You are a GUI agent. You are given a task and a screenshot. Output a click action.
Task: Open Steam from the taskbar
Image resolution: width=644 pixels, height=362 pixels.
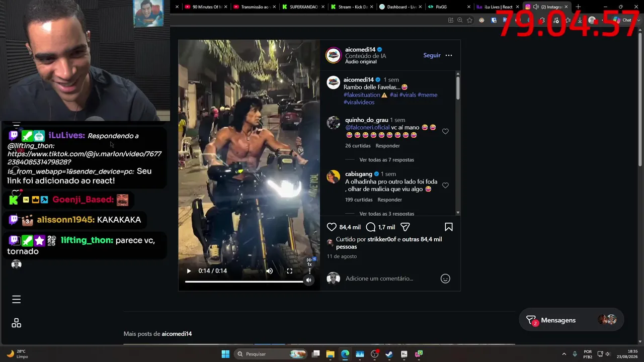pos(389,354)
